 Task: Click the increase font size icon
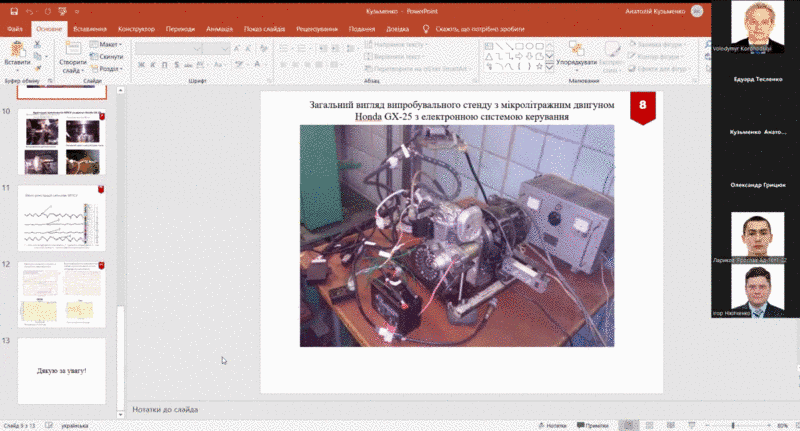point(237,48)
